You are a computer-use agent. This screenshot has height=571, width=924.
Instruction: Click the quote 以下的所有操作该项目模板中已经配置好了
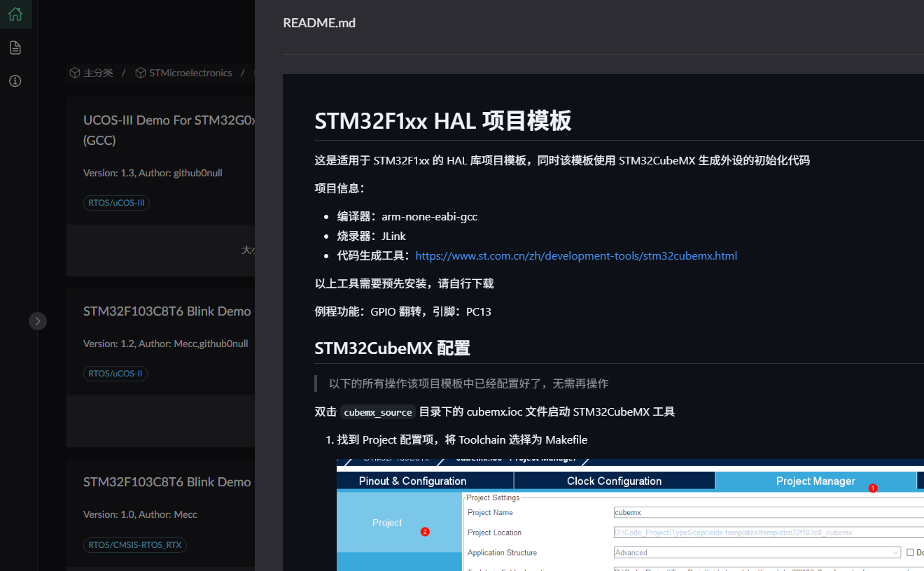point(469,383)
